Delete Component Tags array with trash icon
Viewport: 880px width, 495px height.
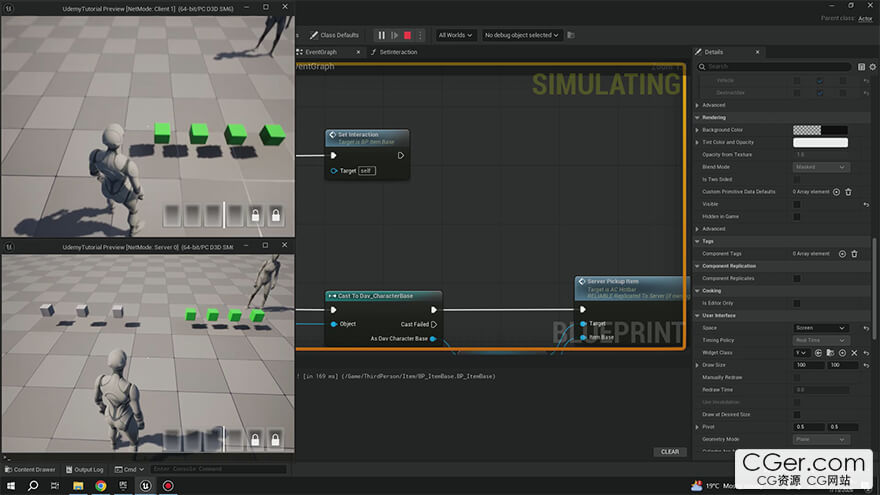tap(854, 254)
